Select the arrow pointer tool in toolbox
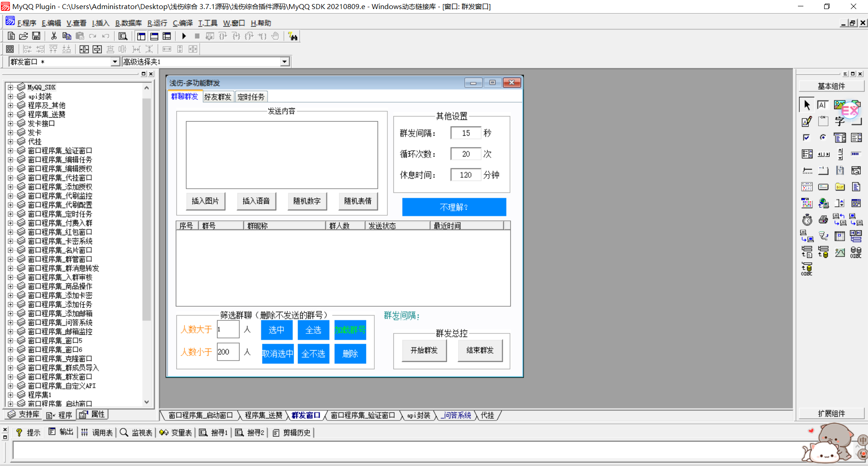The width and height of the screenshot is (868, 466). (x=807, y=105)
